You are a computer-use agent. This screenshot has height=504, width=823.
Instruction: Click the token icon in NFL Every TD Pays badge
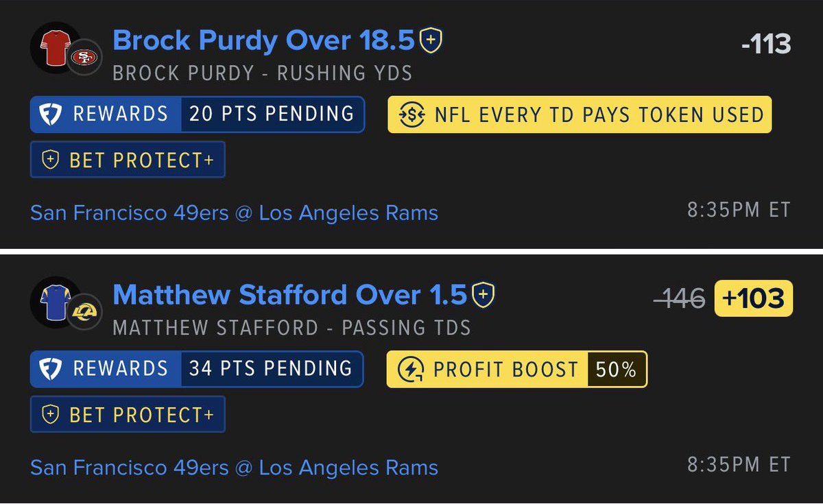tap(412, 115)
